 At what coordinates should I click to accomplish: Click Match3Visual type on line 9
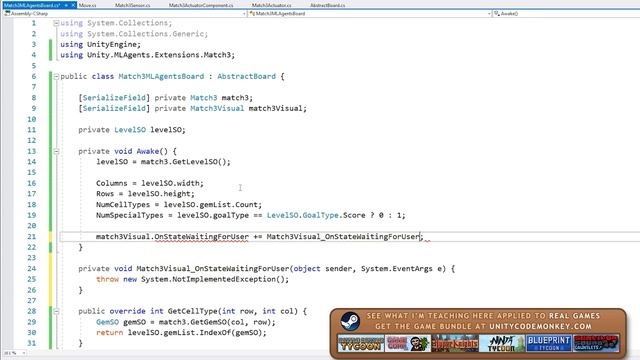217,108
